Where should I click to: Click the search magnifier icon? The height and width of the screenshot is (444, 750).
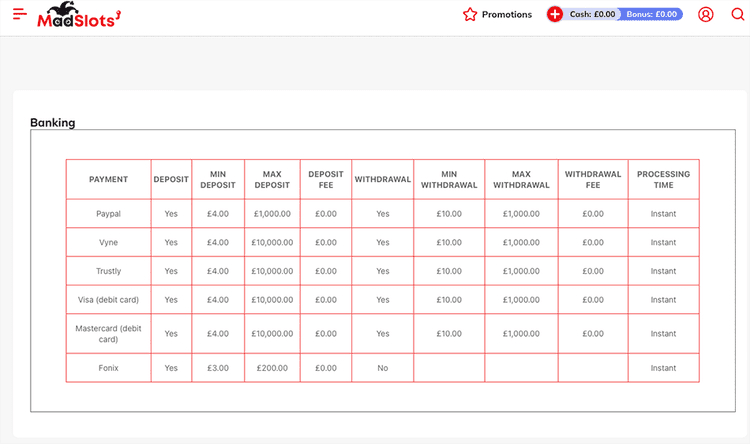pos(738,14)
